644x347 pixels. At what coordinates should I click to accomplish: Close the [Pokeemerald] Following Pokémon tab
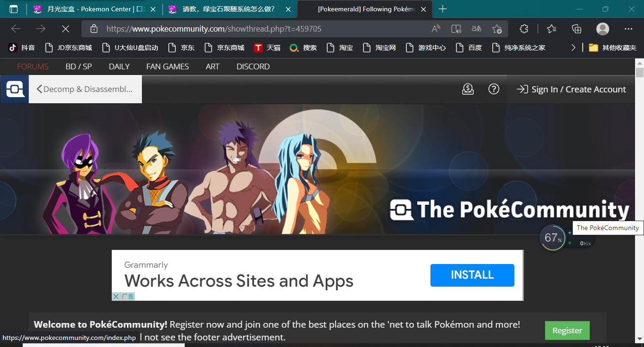click(423, 9)
